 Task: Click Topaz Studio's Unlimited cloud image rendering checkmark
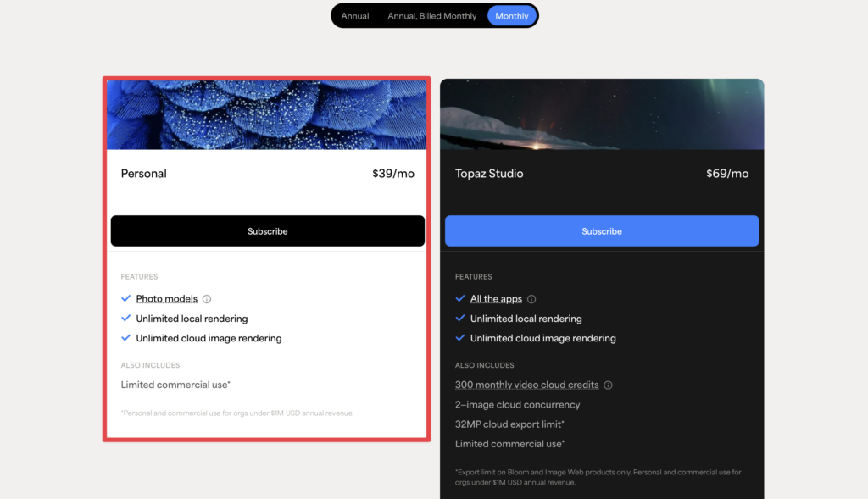click(460, 338)
